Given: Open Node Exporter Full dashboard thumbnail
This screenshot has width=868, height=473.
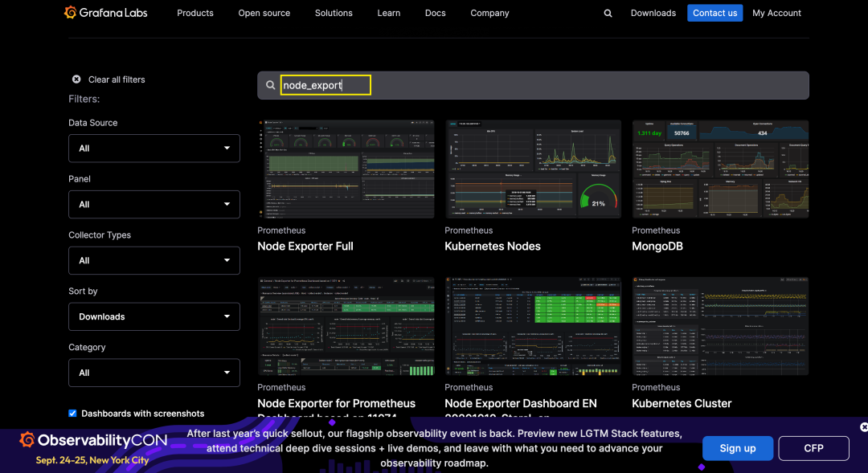Looking at the screenshot, I should [346, 169].
